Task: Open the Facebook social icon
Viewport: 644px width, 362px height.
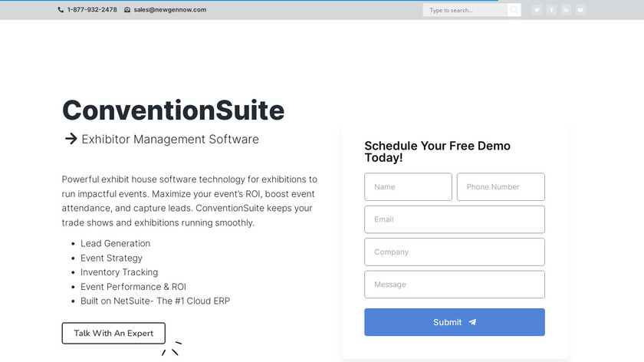Action: click(x=551, y=10)
